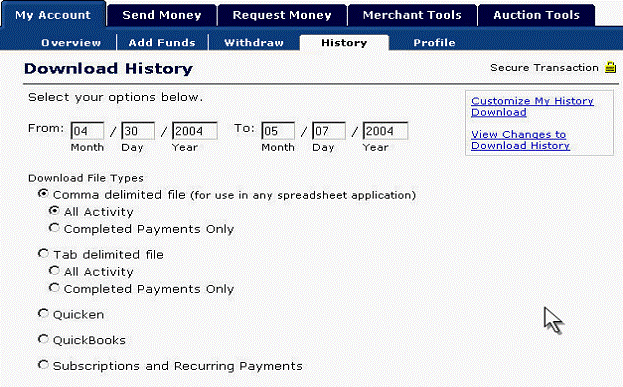623x387 pixels.
Task: Switch to the Send Money tab
Action: (162, 15)
